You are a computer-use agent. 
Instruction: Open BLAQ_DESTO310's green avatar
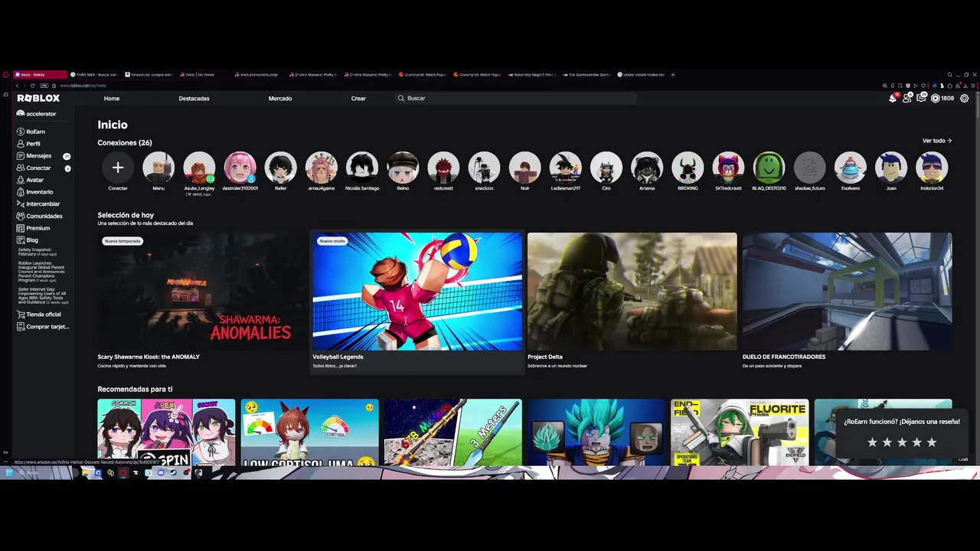(x=769, y=167)
